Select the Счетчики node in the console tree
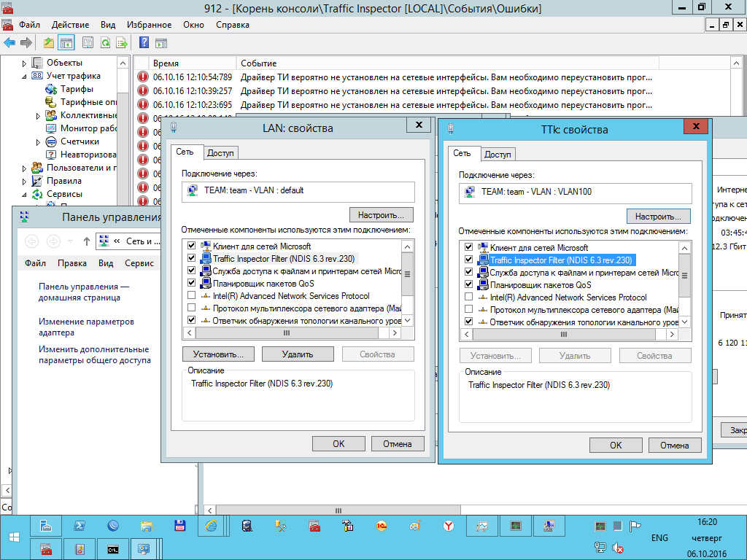Image resolution: width=747 pixels, height=560 pixels. pos(80,141)
